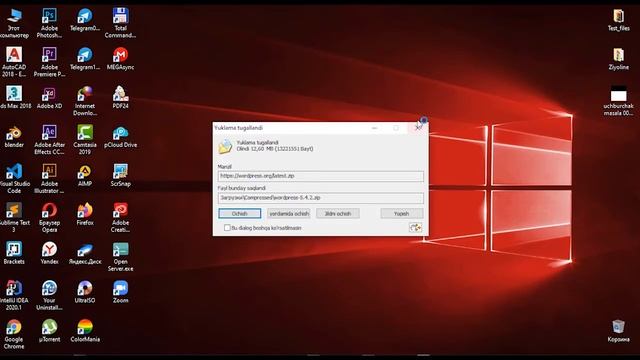
Task: Click the Ochish button in download dialog
Action: pyautogui.click(x=240, y=213)
